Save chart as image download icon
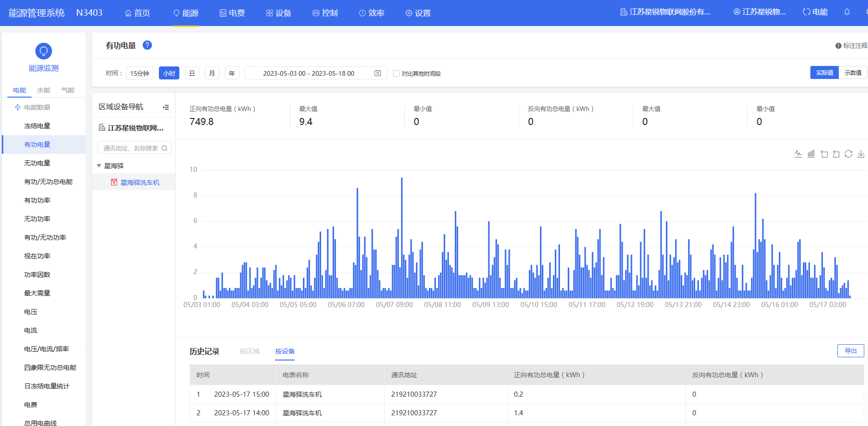The image size is (868, 426). (x=861, y=154)
